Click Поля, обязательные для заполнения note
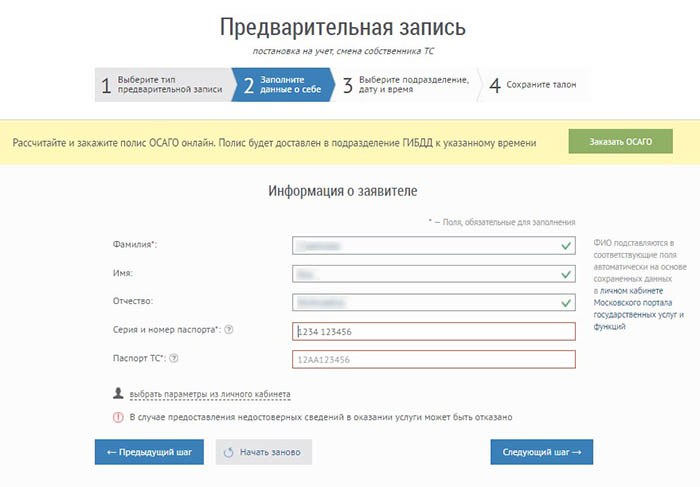 click(502, 222)
